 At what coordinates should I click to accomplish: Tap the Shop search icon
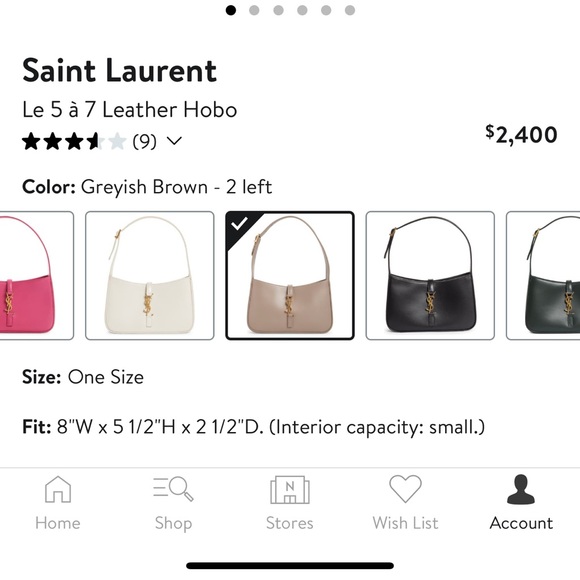[173, 488]
